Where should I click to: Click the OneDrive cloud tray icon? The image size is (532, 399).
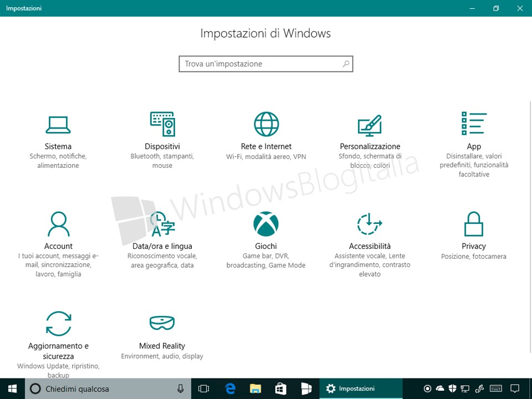pyautogui.click(x=440, y=388)
